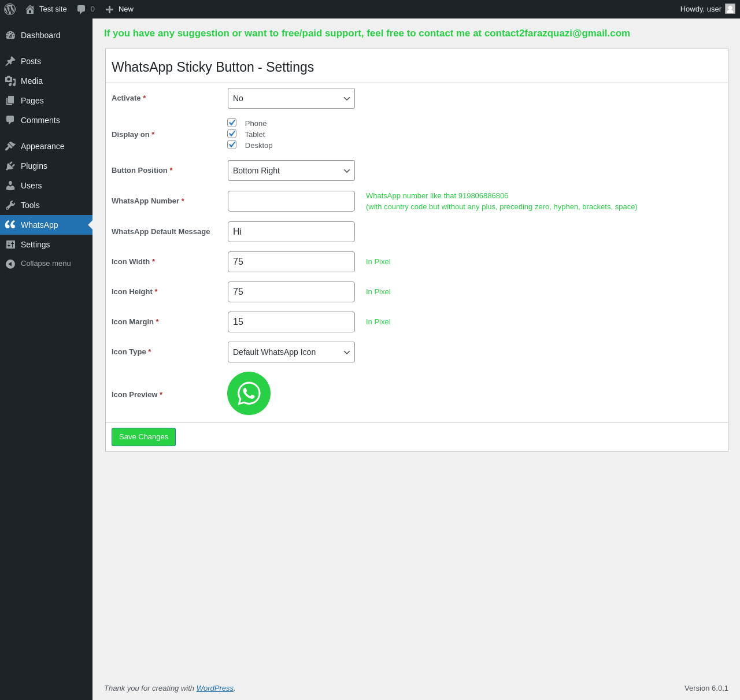Viewport: 740px width, 700px height.
Task: Select the WhatsApp menu item
Action: 46,225
